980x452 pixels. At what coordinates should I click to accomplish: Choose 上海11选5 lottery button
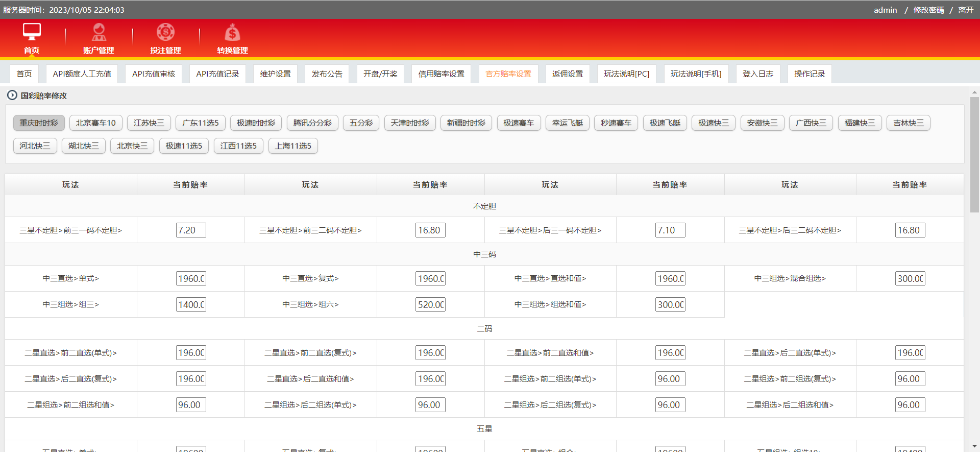point(293,146)
